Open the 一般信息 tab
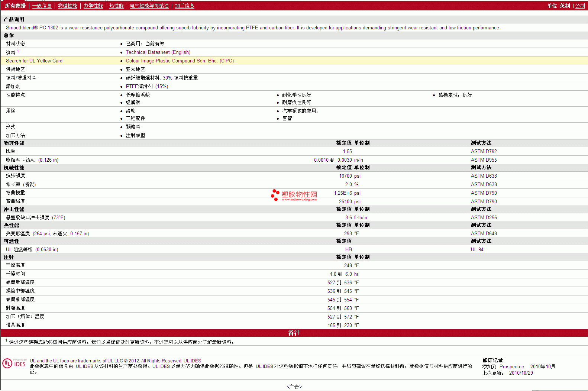The height and width of the screenshot is (391, 588). click(x=42, y=6)
